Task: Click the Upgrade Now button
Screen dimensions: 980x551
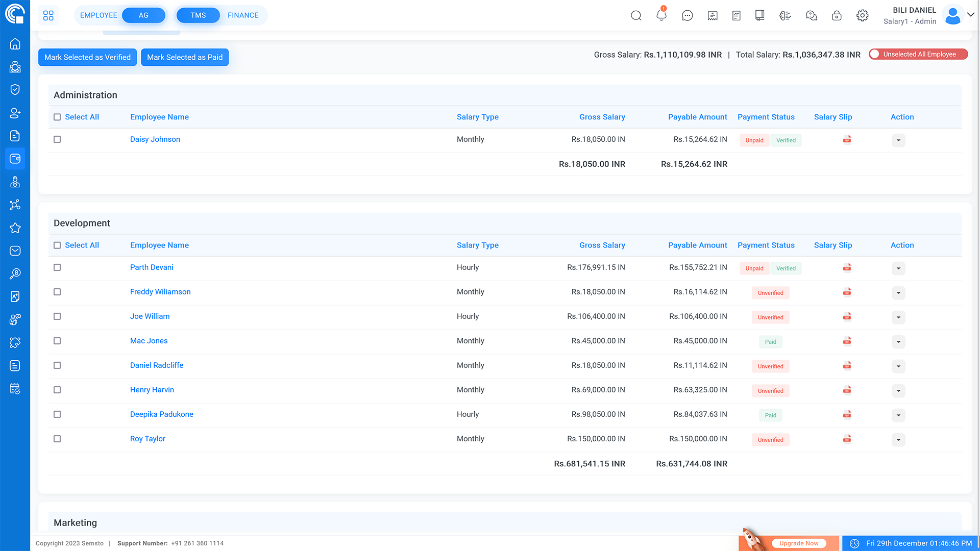Action: point(799,543)
